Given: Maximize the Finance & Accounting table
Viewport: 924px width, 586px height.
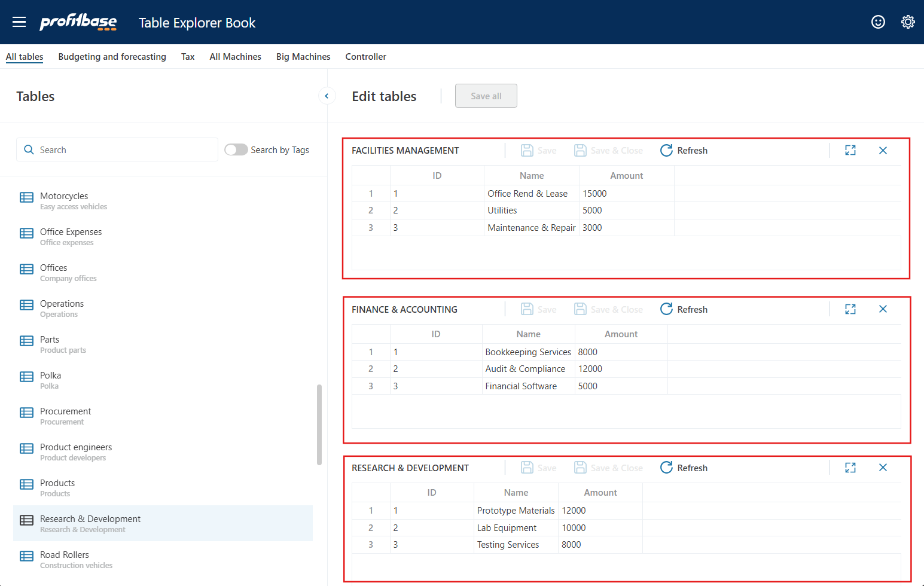Looking at the screenshot, I should click(x=850, y=309).
